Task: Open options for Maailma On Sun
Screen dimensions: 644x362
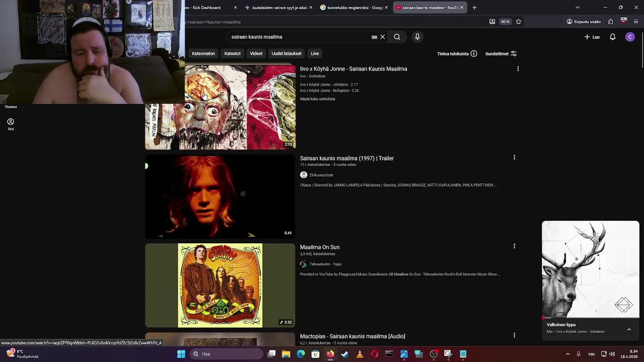Action: (514, 246)
